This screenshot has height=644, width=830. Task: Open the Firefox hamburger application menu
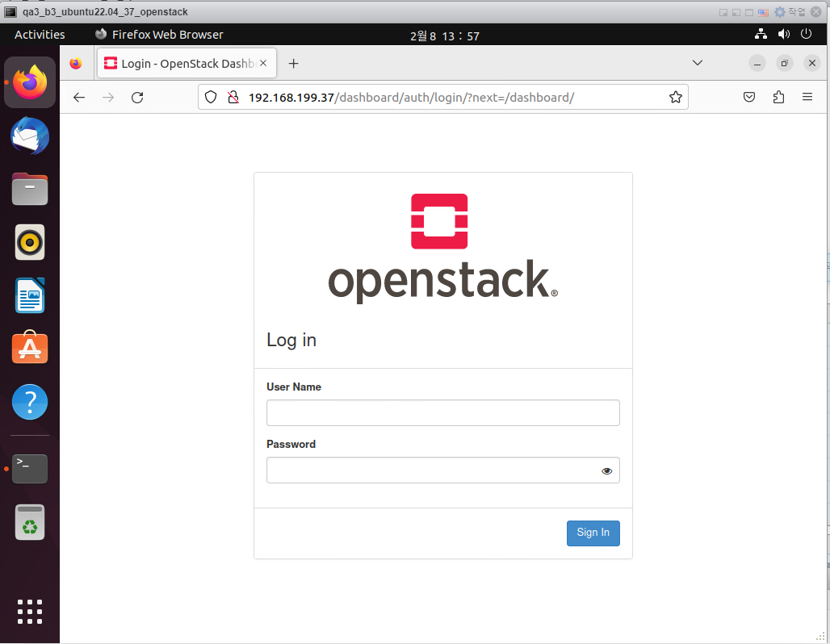(807, 98)
